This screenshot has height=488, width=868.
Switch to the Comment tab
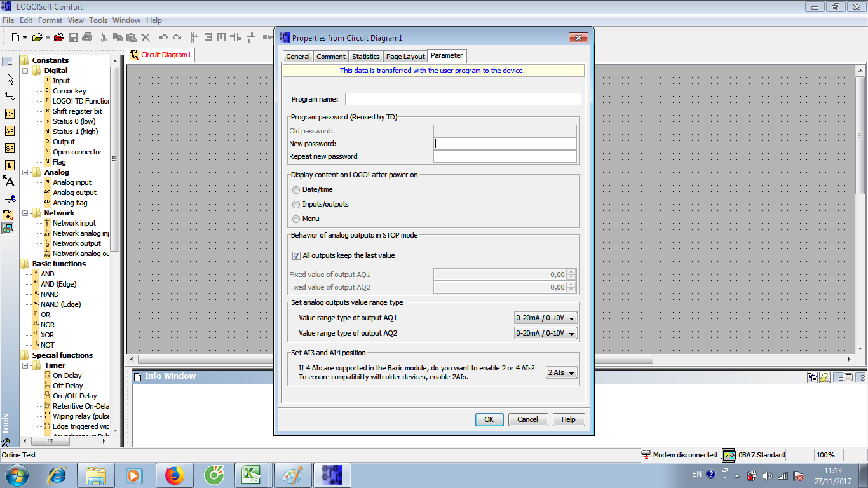click(331, 57)
